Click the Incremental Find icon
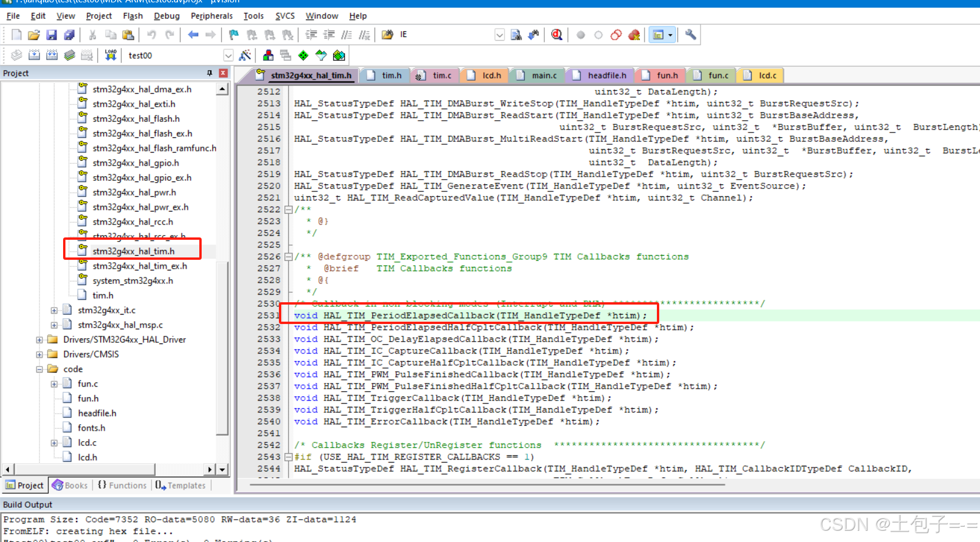The image size is (980, 542). click(534, 35)
